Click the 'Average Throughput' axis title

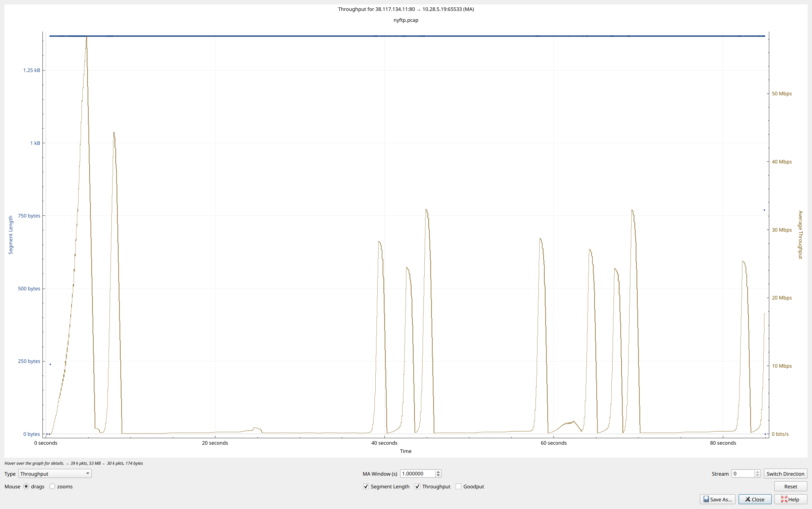click(800, 235)
